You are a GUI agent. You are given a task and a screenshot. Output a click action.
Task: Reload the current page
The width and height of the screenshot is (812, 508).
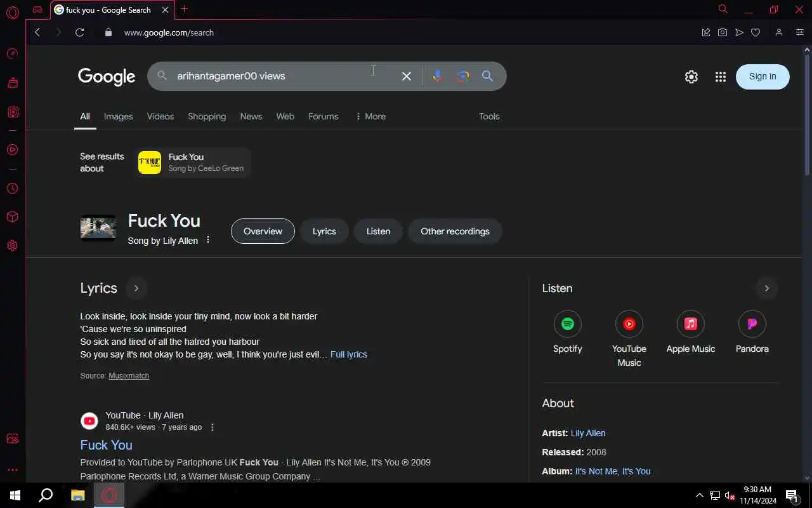[79, 32]
